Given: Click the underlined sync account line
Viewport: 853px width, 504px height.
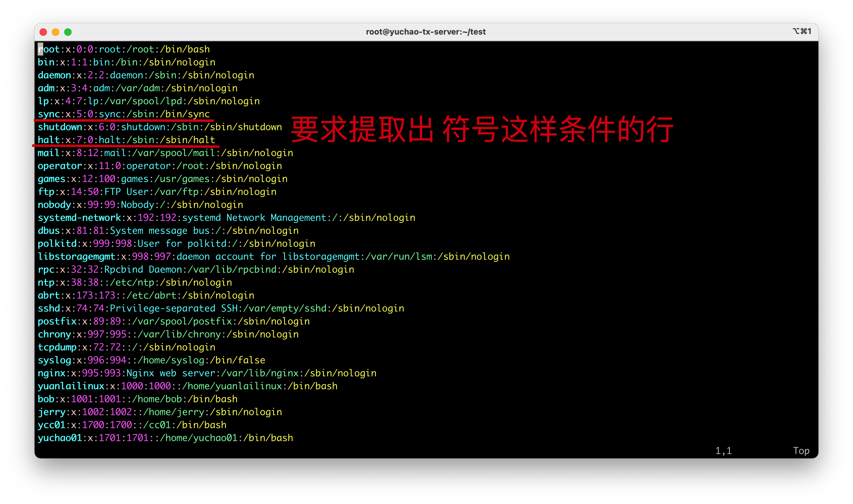Looking at the screenshot, I should [123, 114].
